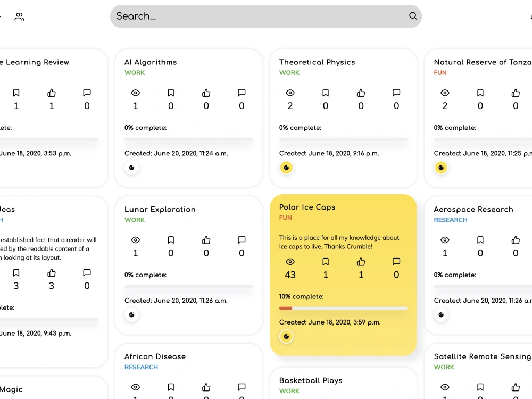Image resolution: width=532 pixels, height=399 pixels.
Task: Click the Lunar Exploration progress bar
Action: point(188,287)
